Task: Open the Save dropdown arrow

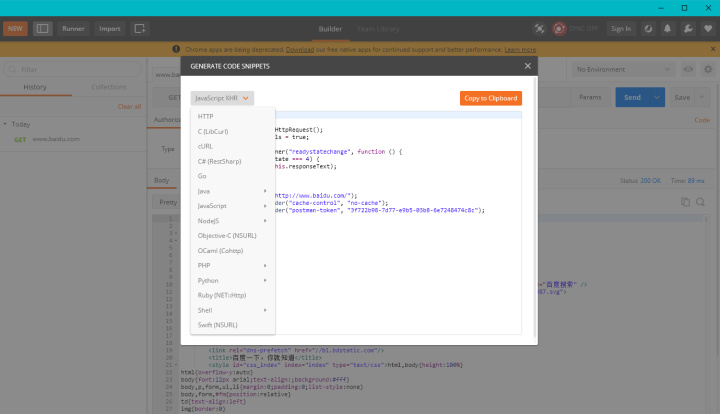Action: pyautogui.click(x=702, y=97)
